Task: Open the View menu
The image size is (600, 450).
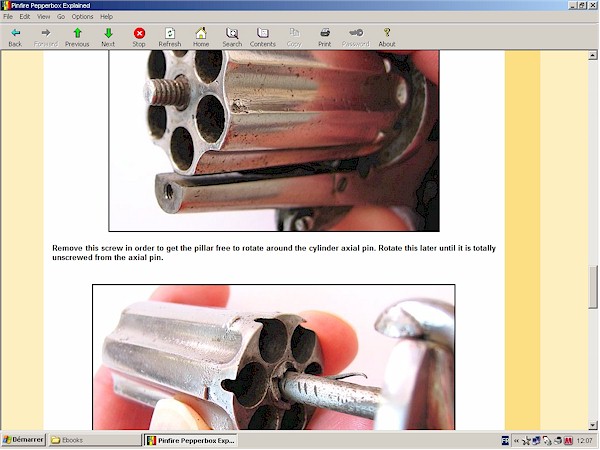Action: (x=44, y=16)
